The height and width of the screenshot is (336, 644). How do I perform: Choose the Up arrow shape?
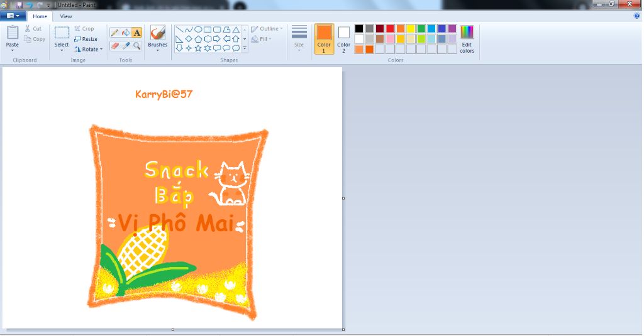click(236, 39)
